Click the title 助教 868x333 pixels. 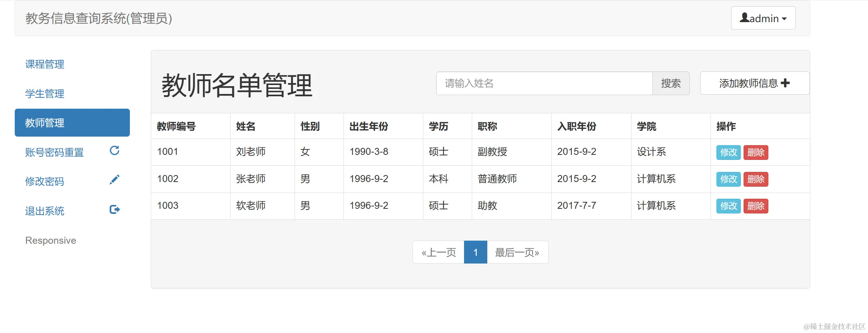coord(487,206)
